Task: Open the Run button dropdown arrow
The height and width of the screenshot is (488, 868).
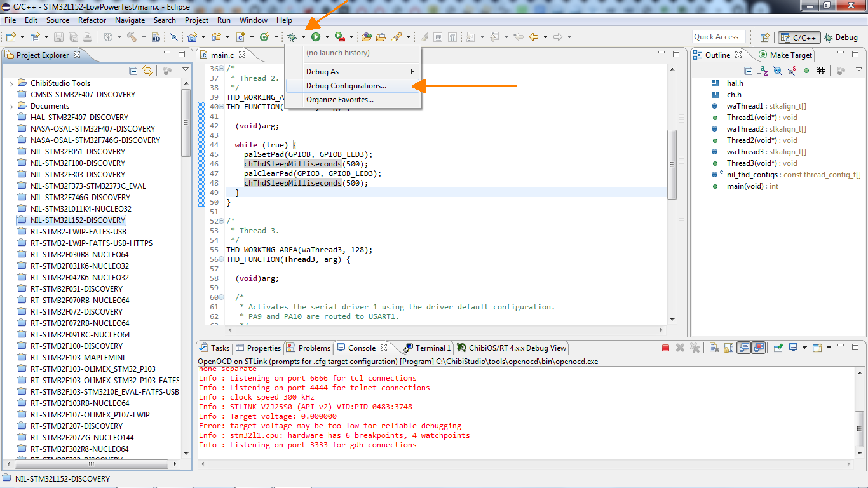Action: coord(327,37)
